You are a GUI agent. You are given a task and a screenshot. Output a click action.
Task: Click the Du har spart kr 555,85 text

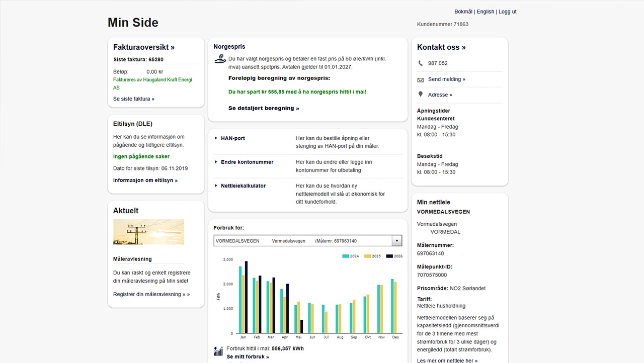[297, 92]
